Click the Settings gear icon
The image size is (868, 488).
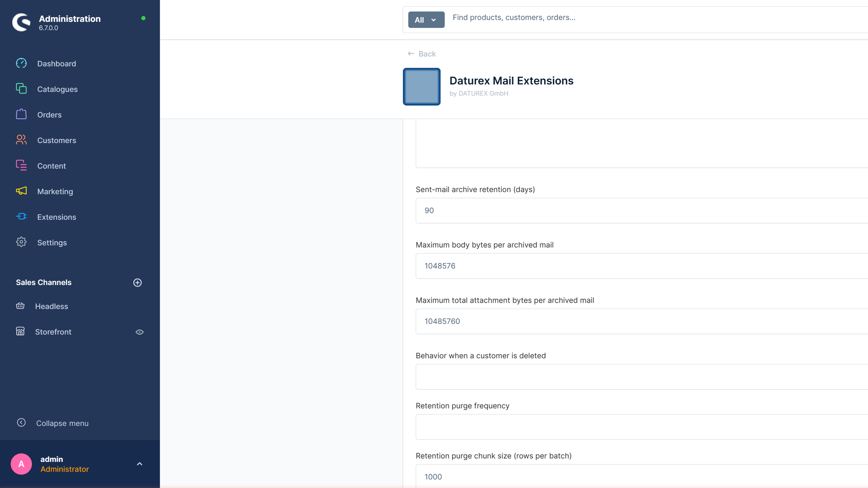[x=21, y=242]
